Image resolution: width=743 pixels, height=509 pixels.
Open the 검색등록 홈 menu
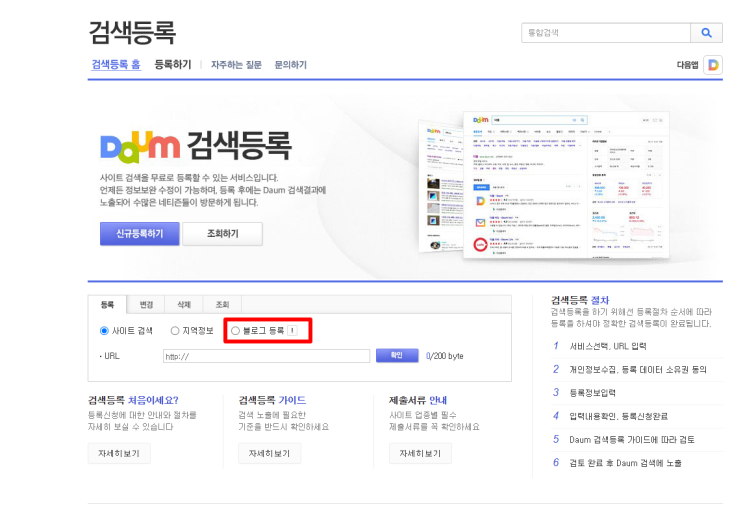click(116, 64)
